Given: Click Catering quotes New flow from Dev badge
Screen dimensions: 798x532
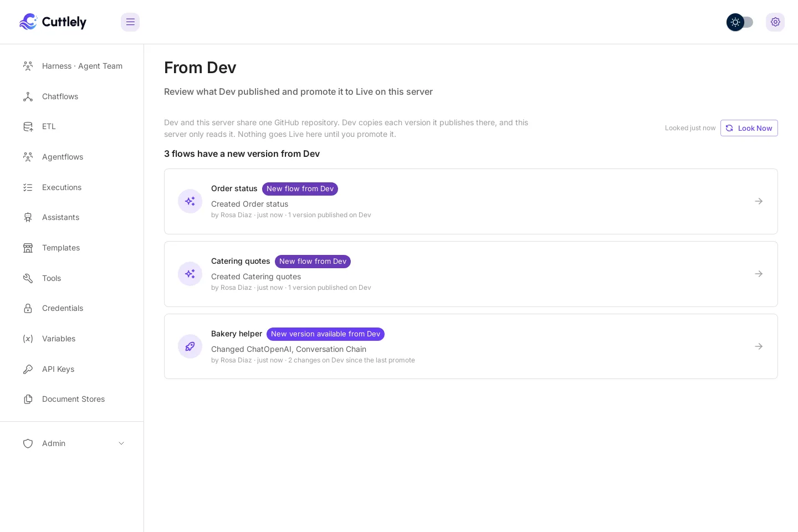Looking at the screenshot, I should click(313, 262).
